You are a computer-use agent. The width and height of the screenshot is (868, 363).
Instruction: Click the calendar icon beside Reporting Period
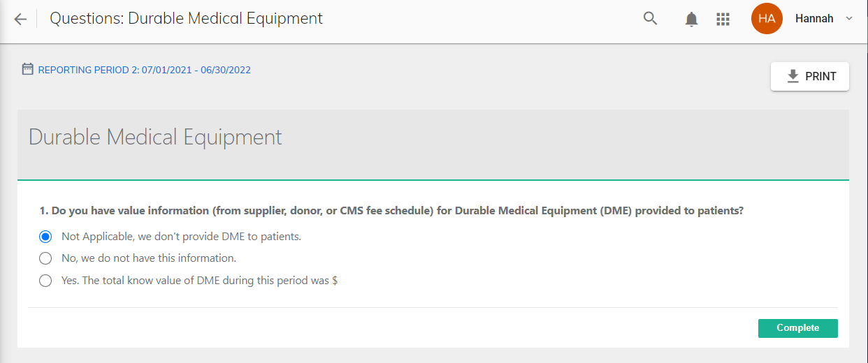pyautogui.click(x=28, y=69)
